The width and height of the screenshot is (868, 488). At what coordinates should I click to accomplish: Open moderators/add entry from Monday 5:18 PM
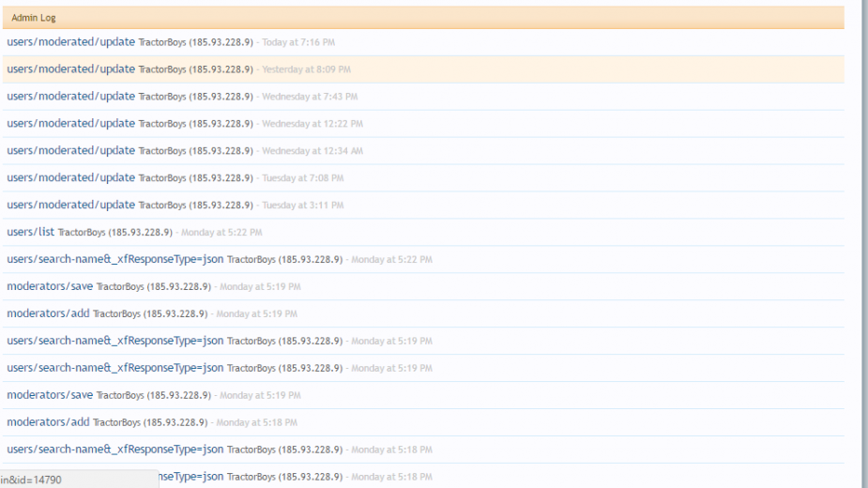[x=48, y=423]
